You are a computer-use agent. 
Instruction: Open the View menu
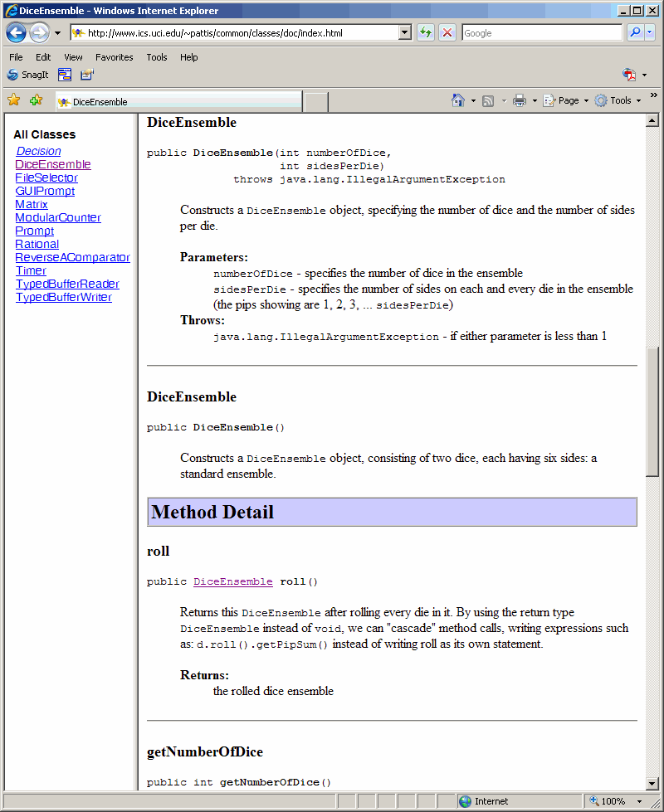point(73,57)
